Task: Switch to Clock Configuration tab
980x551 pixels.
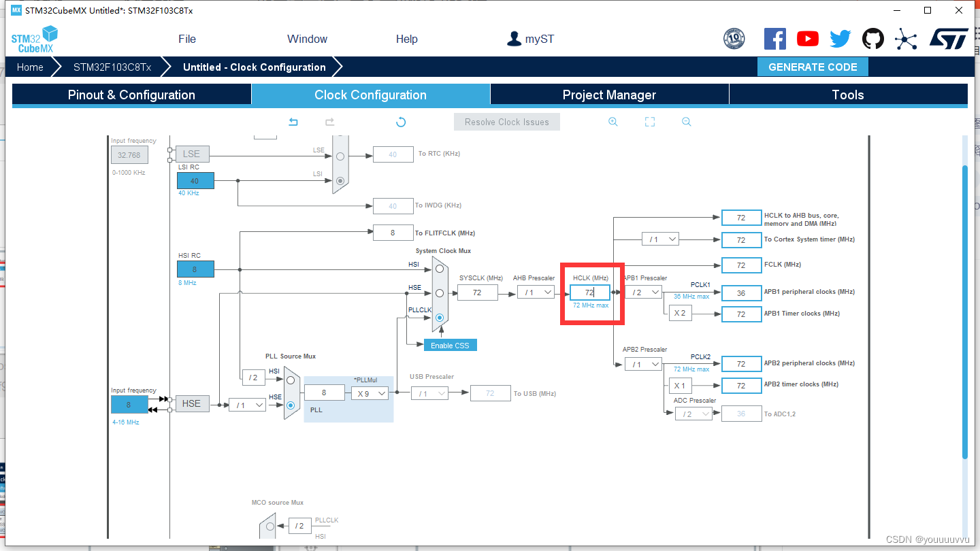Action: click(x=371, y=95)
